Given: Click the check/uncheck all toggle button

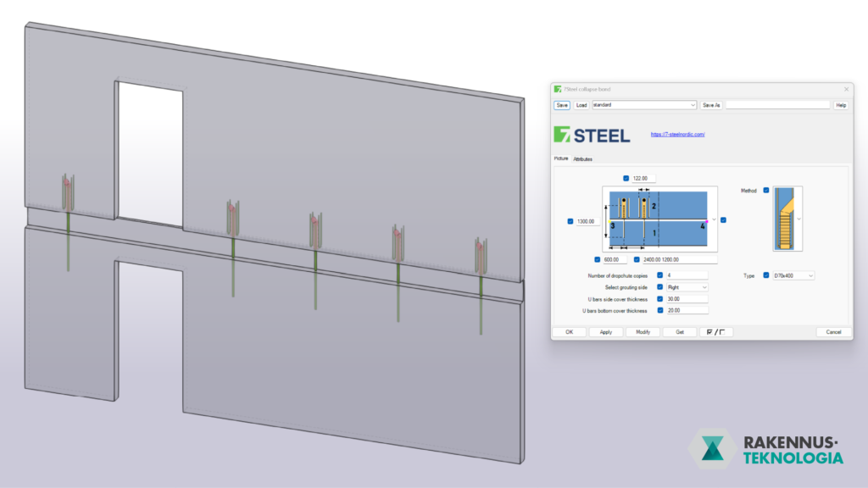Looking at the screenshot, I should tap(717, 332).
